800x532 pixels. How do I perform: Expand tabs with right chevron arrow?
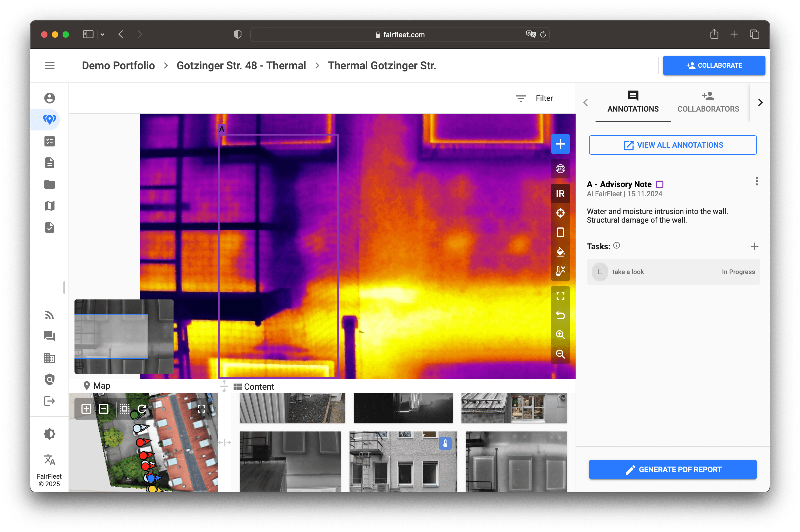pos(760,102)
